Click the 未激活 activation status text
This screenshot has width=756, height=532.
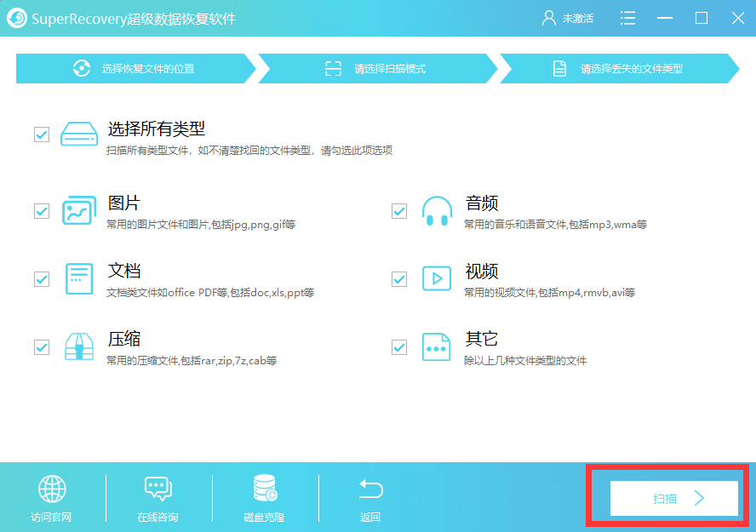click(577, 19)
